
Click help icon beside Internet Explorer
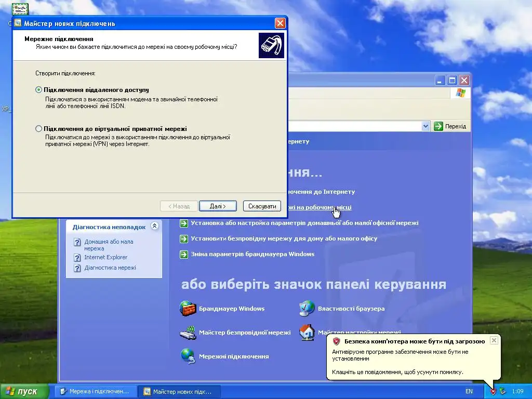[x=77, y=258]
